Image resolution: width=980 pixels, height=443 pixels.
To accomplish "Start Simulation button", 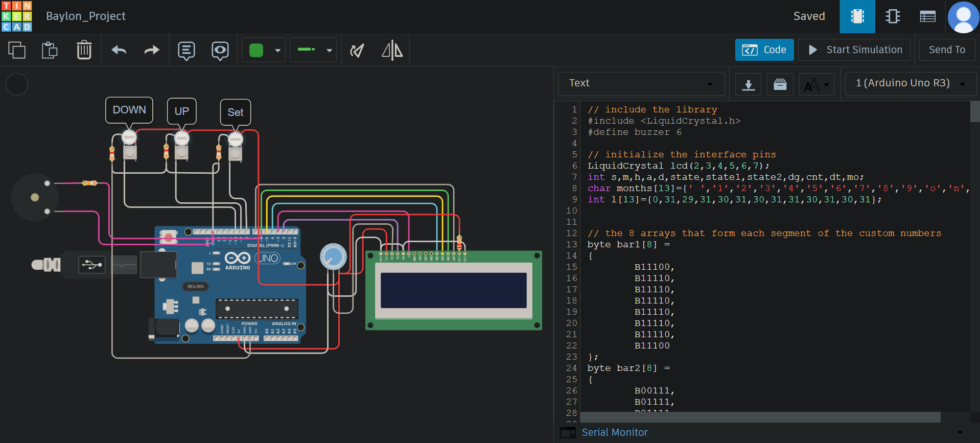I will coord(854,50).
